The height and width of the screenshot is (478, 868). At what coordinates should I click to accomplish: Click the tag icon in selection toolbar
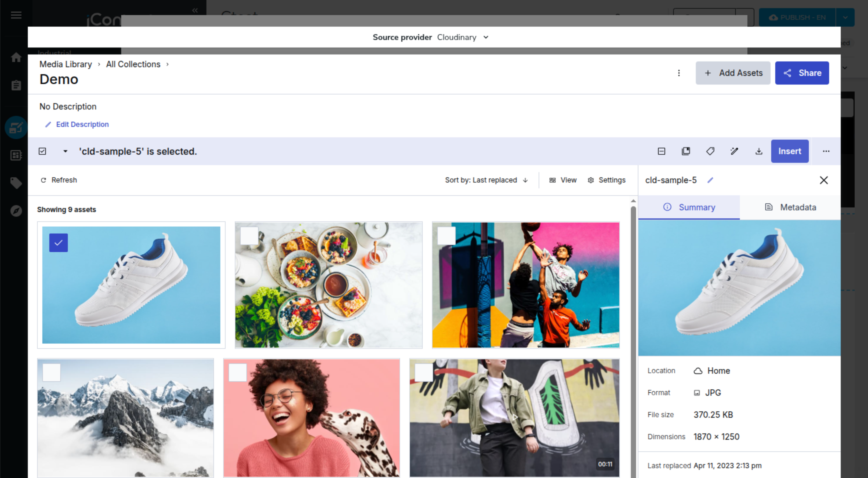710,152
